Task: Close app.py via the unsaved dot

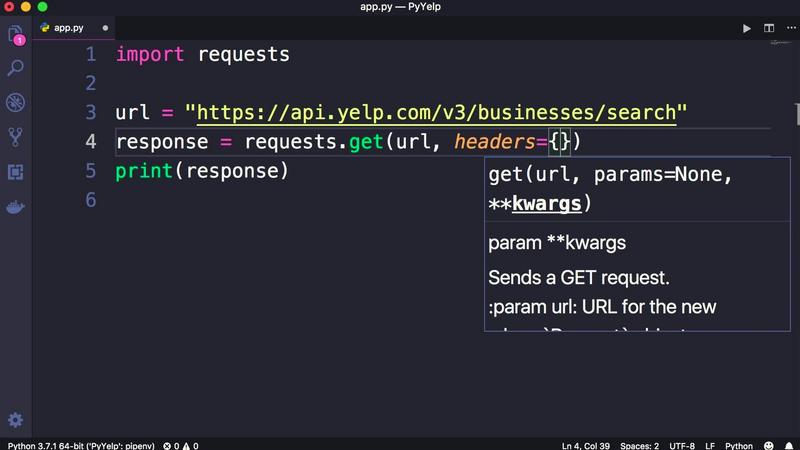Action: 105,28
